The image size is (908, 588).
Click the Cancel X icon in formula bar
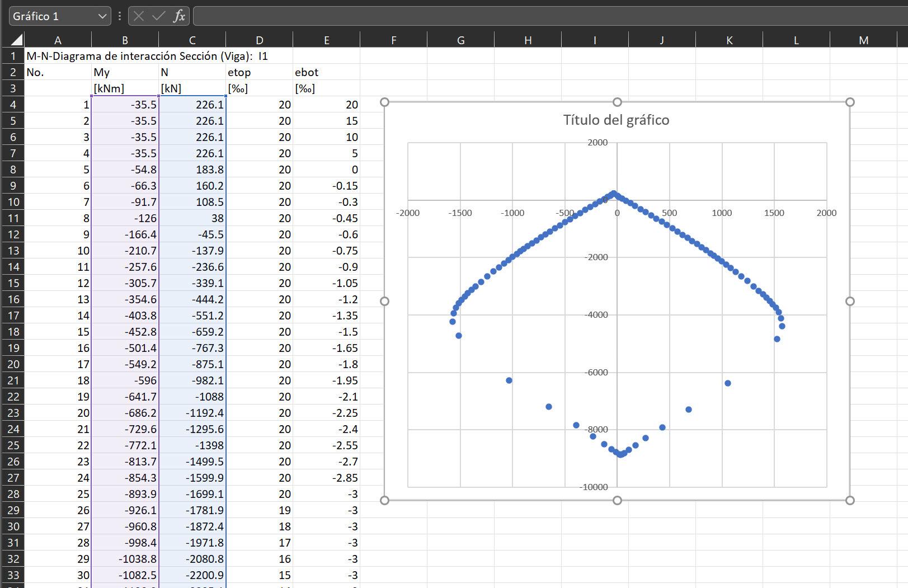(x=139, y=16)
